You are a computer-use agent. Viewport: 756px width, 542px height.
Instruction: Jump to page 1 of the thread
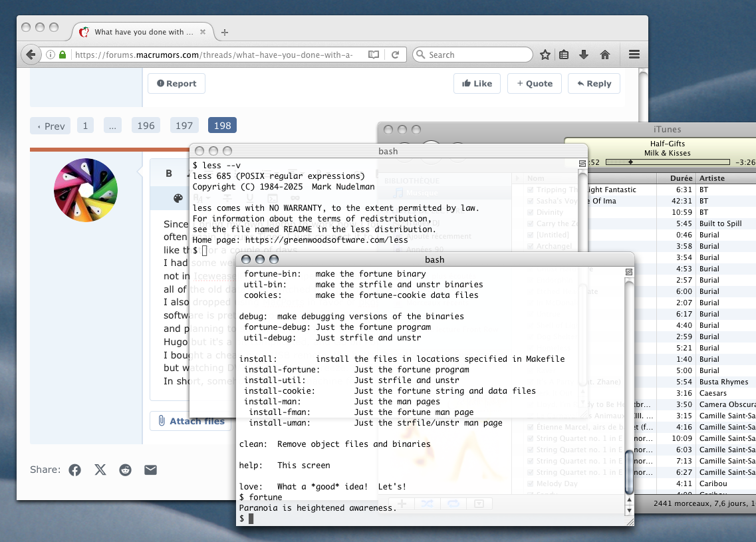pyautogui.click(x=85, y=126)
